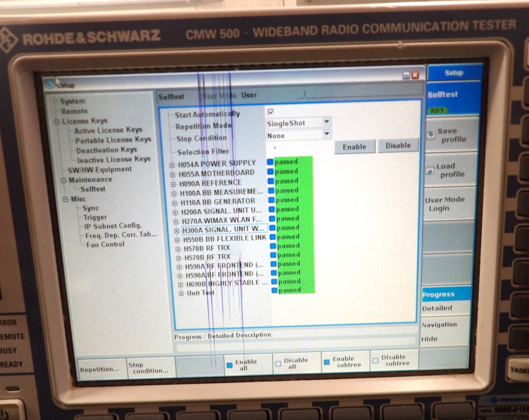Image resolution: width=529 pixels, height=420 pixels.
Task: Click the Enable subtree square icon
Action: click(327, 362)
